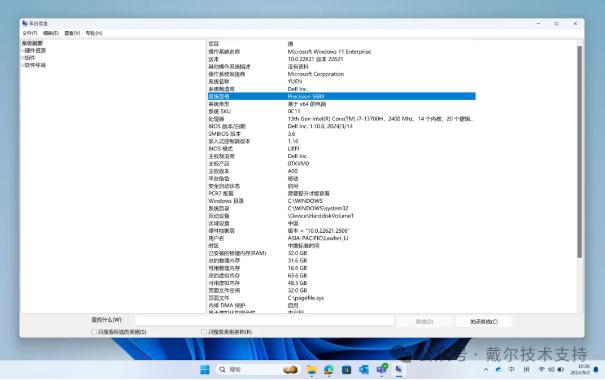Click the notification bell in system tray
605x380 pixels.
click(x=596, y=370)
